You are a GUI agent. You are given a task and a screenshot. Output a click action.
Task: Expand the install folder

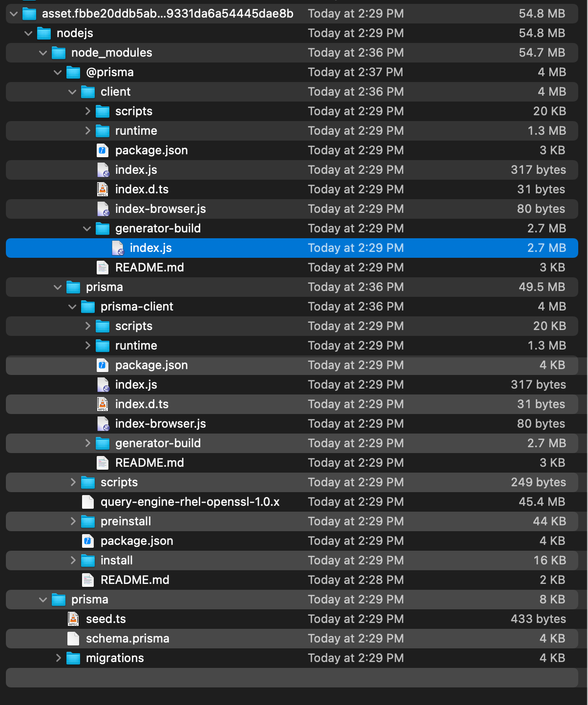[x=73, y=560]
